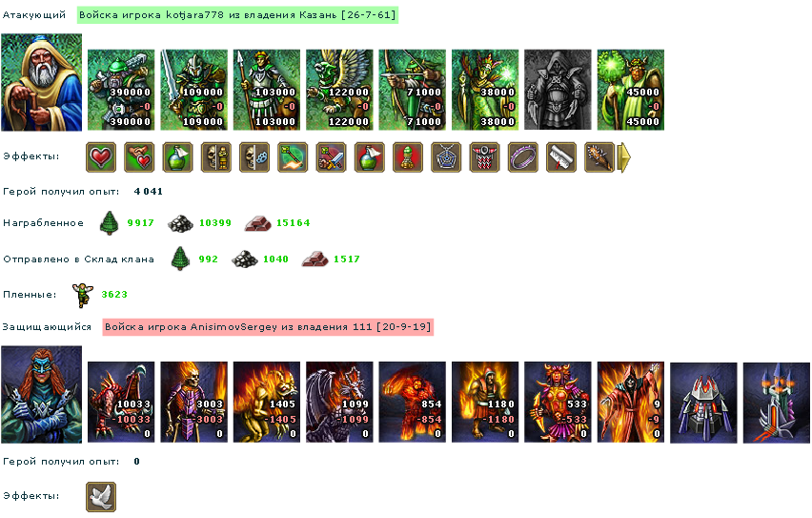Click the green-topped magic tower building
This screenshot has width=812, height=518.
click(777, 403)
